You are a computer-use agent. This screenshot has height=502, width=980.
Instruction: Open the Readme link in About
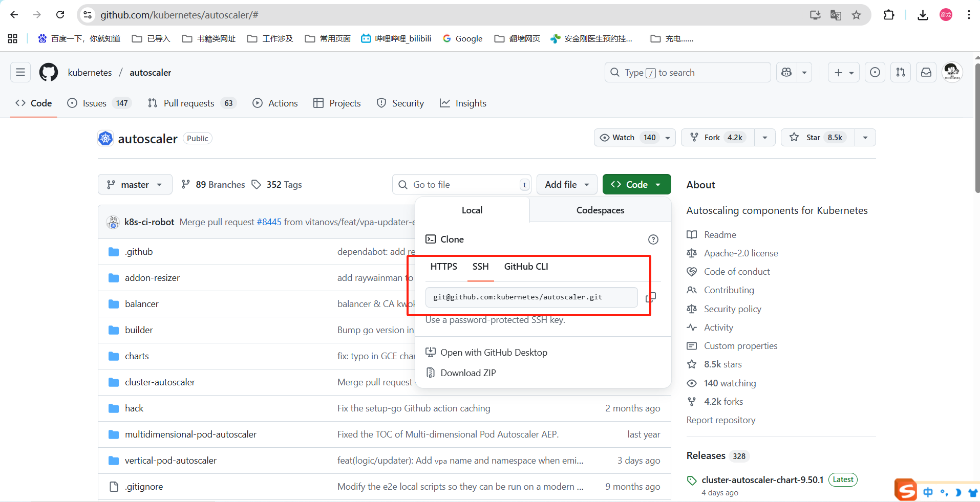pyautogui.click(x=712, y=235)
